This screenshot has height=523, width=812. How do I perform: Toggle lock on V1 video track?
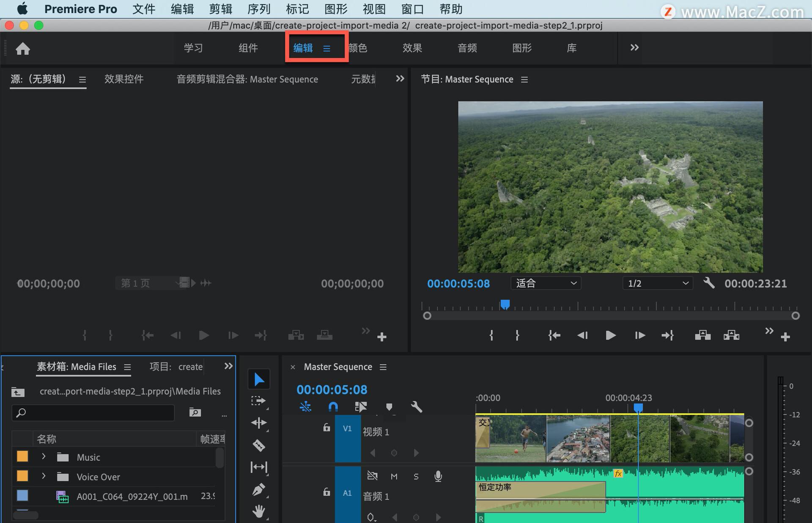click(326, 428)
